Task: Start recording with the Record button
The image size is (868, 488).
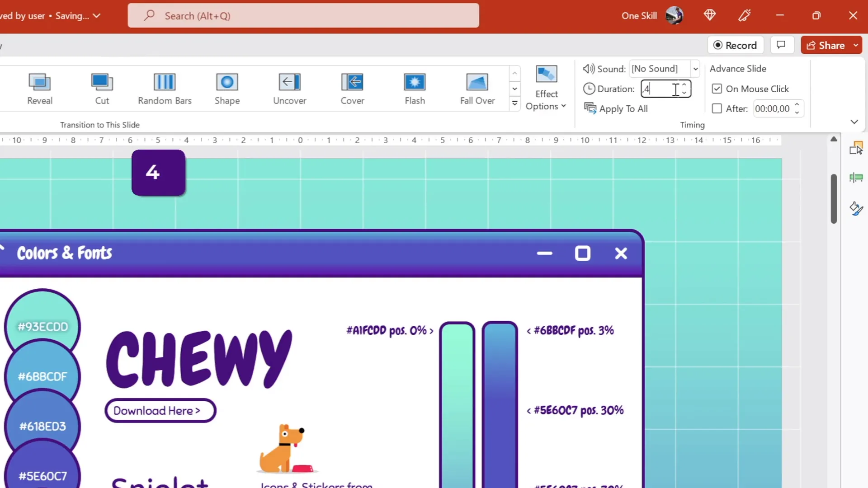Action: point(736,45)
